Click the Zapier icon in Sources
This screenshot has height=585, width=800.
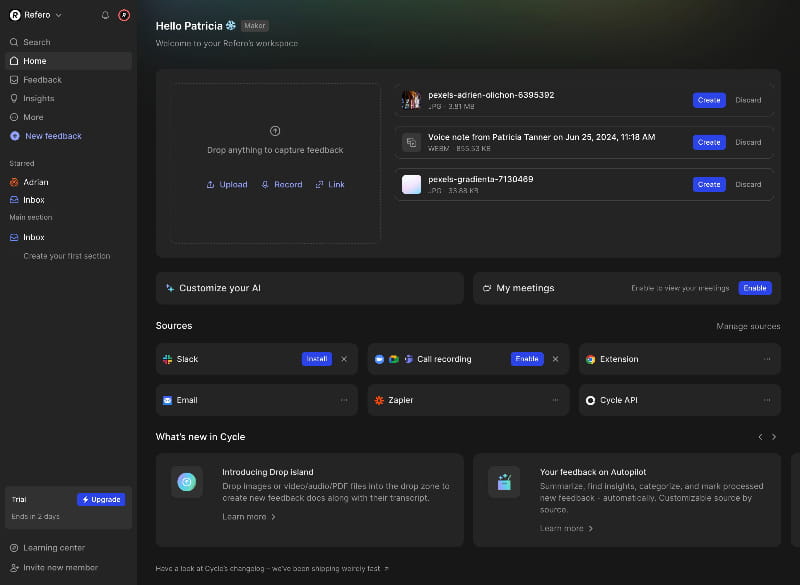[378, 400]
